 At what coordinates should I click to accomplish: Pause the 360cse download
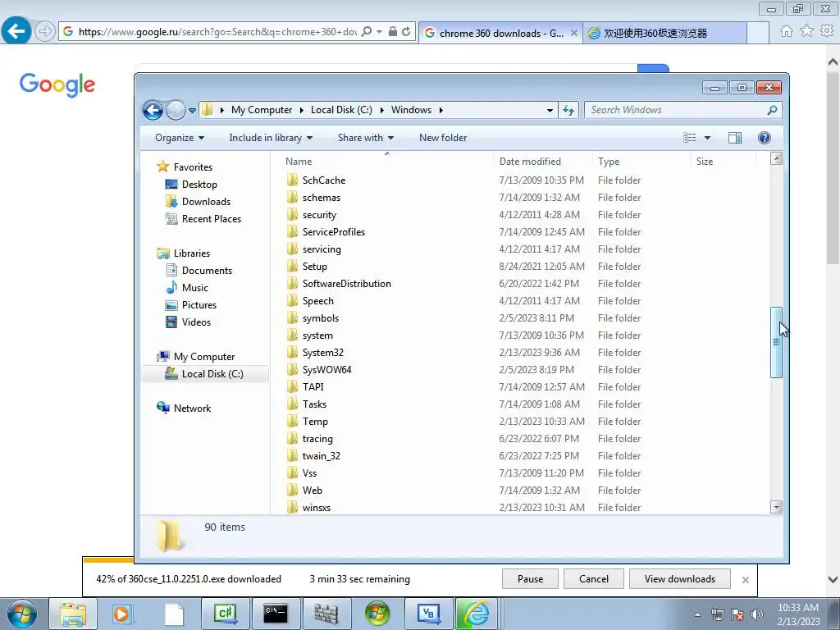point(531,579)
